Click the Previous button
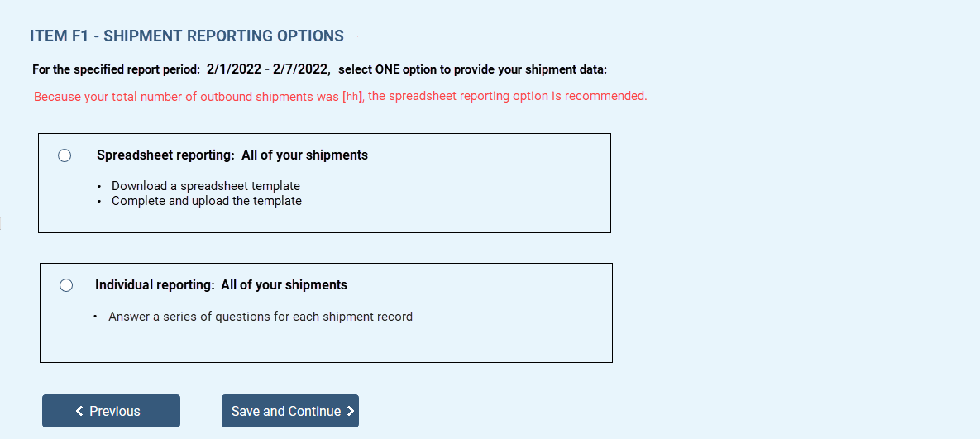This screenshot has height=439, width=980. (111, 411)
